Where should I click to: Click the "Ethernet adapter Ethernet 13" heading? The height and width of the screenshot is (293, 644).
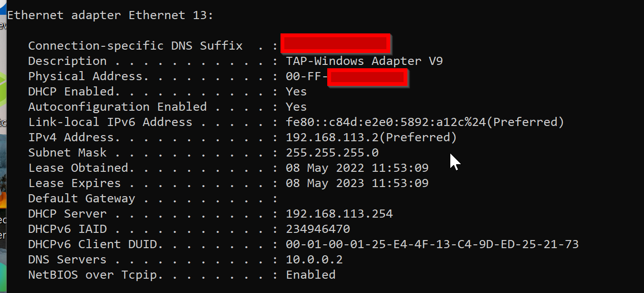[x=110, y=15]
